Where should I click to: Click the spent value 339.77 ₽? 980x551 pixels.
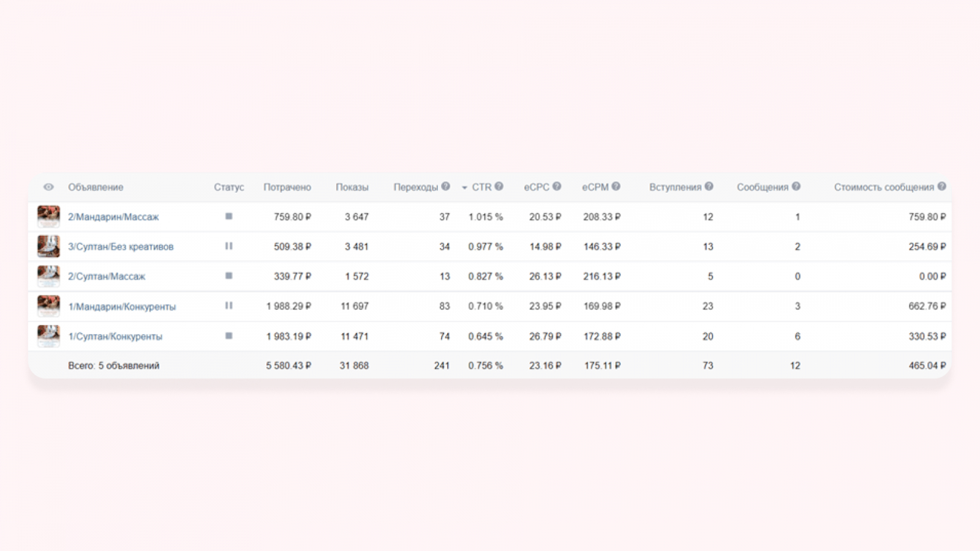pyautogui.click(x=292, y=277)
